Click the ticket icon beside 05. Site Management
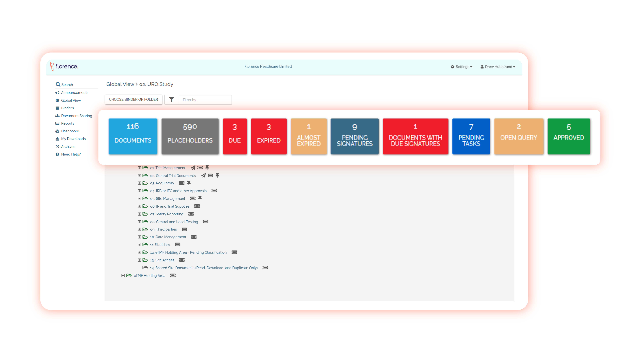 [193, 198]
